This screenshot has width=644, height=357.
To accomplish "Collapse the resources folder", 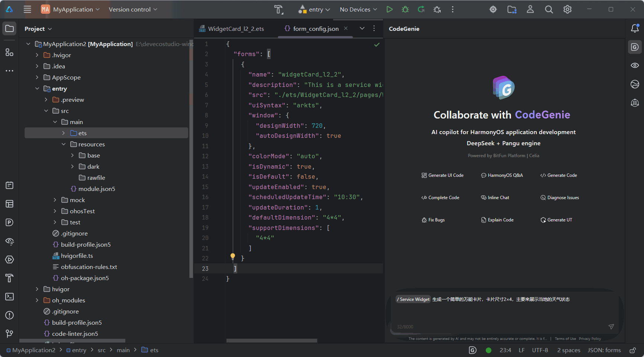I will coord(64,144).
